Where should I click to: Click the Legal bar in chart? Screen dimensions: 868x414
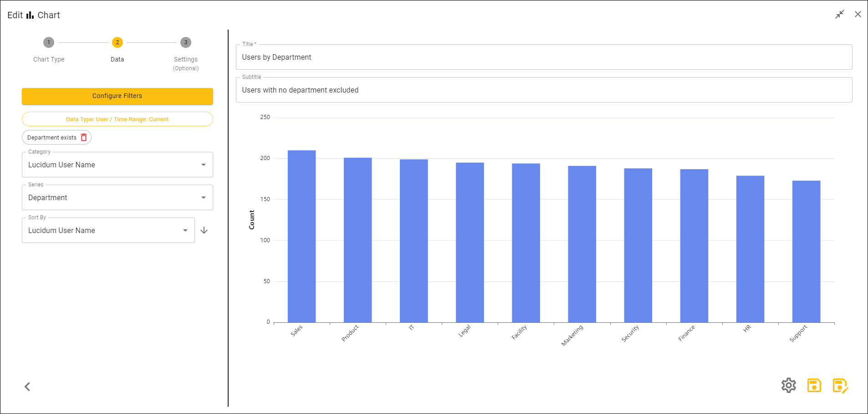click(470, 243)
